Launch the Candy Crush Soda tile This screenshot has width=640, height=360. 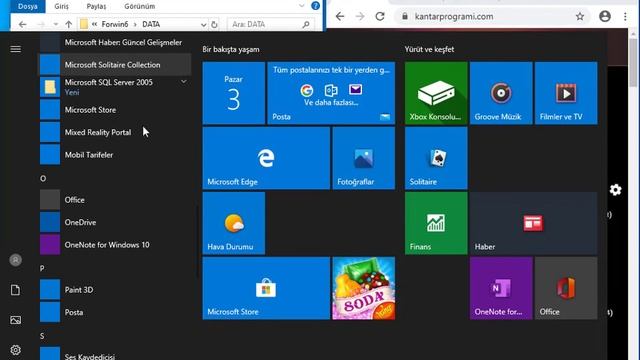pos(364,288)
